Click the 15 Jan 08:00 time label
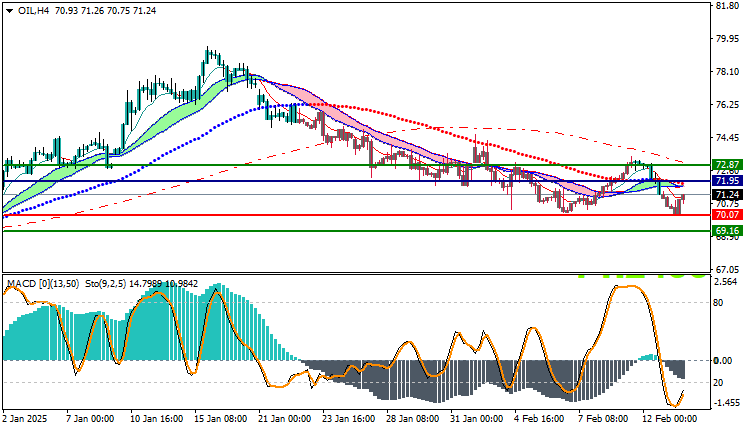The width and height of the screenshot is (750, 430). coord(221,419)
